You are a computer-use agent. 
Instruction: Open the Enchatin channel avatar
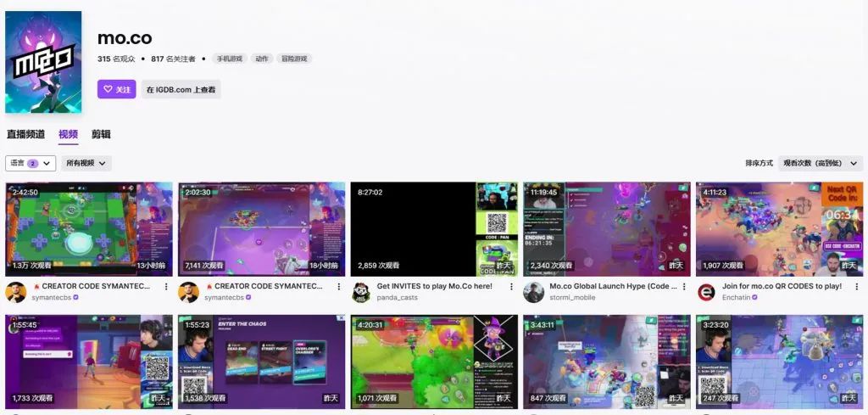click(x=706, y=292)
